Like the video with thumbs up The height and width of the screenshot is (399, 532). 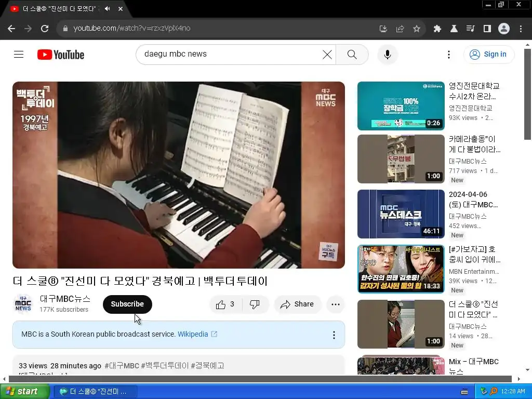point(225,304)
